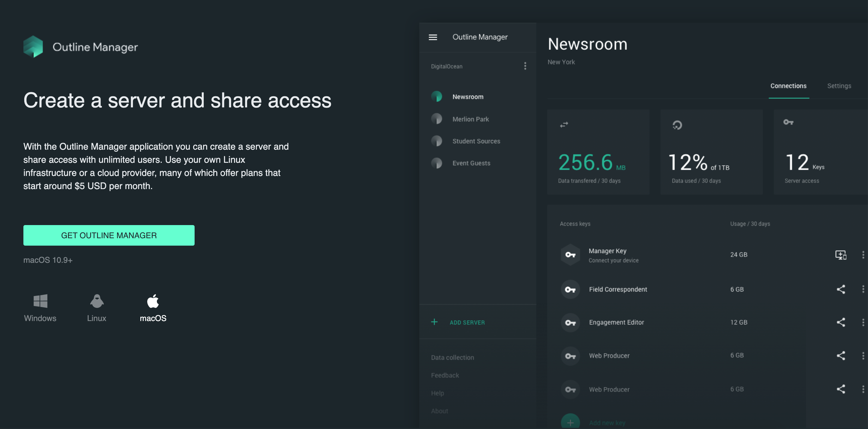Click the Field Correspondent key name
868x429 pixels.
[618, 289]
